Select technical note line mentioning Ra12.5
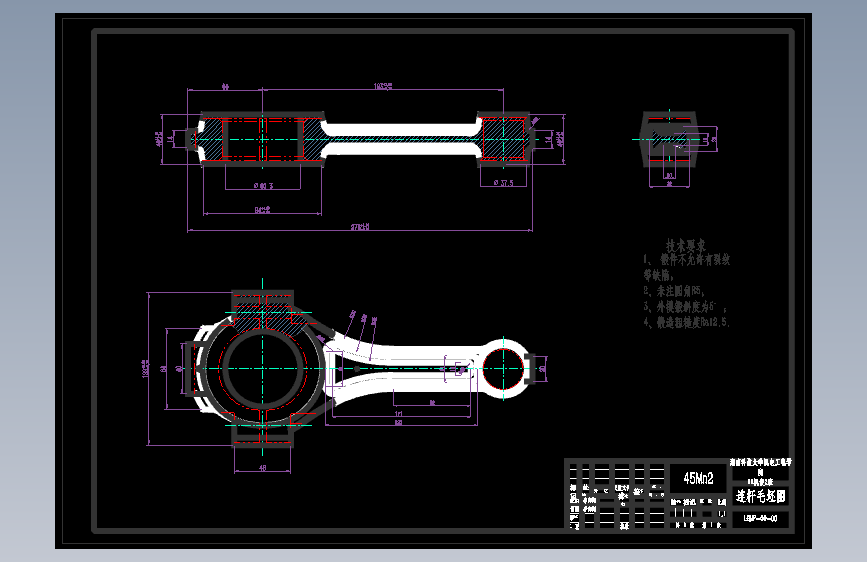This screenshot has height=562, width=867. click(687, 322)
